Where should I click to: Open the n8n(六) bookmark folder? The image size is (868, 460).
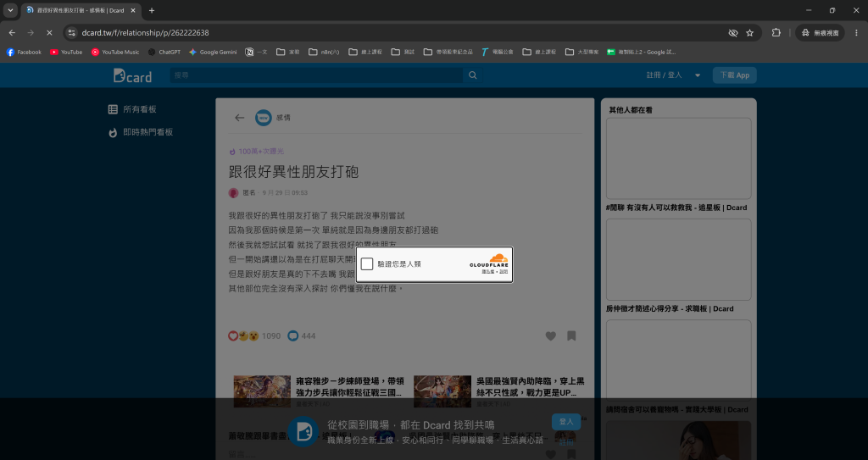coord(324,52)
